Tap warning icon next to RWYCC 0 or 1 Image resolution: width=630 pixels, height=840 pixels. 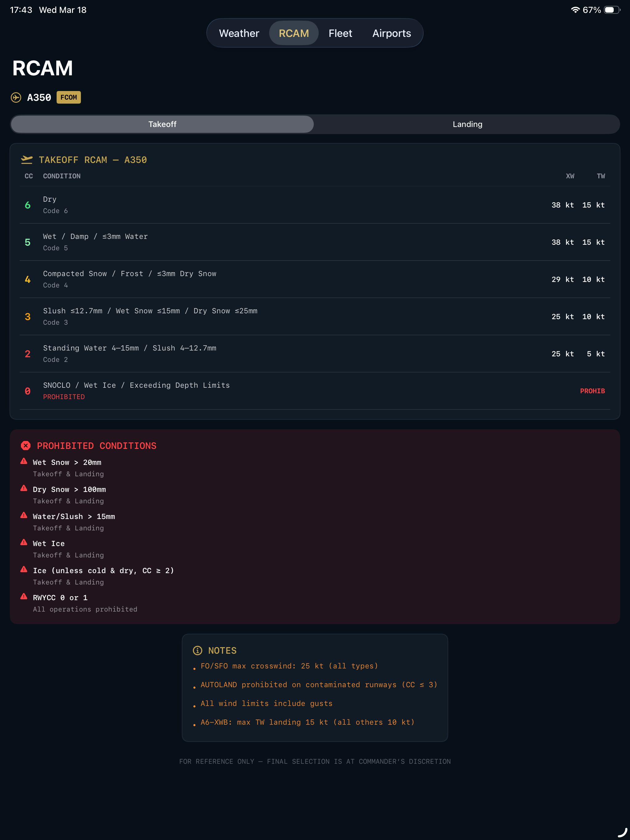click(x=24, y=596)
